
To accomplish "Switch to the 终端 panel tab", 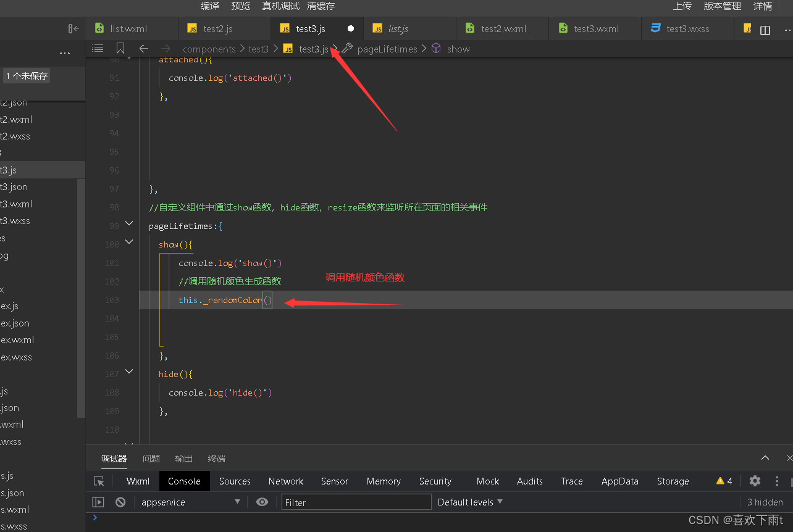I will [x=217, y=459].
